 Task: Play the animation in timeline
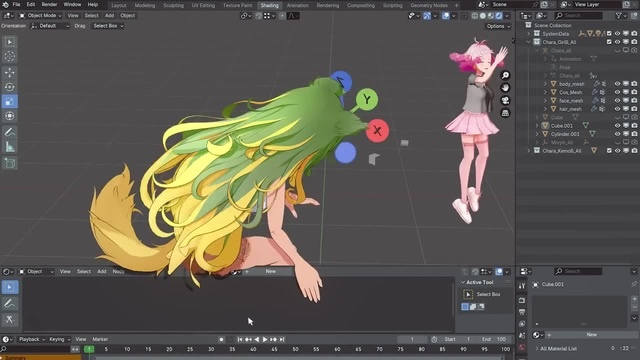(265, 339)
